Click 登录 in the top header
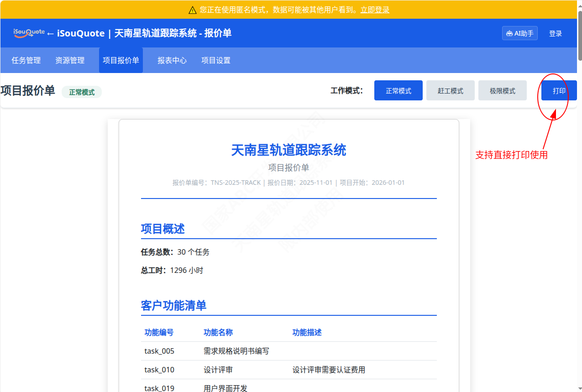This screenshot has height=392, width=582. [555, 33]
